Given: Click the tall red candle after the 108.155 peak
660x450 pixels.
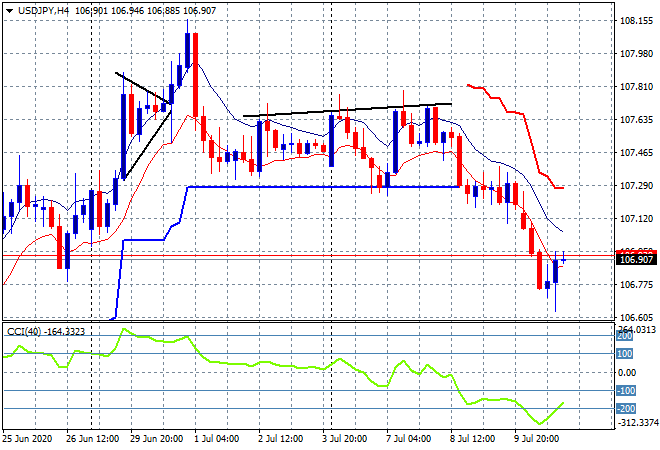Looking at the screenshot, I should coord(195,75).
